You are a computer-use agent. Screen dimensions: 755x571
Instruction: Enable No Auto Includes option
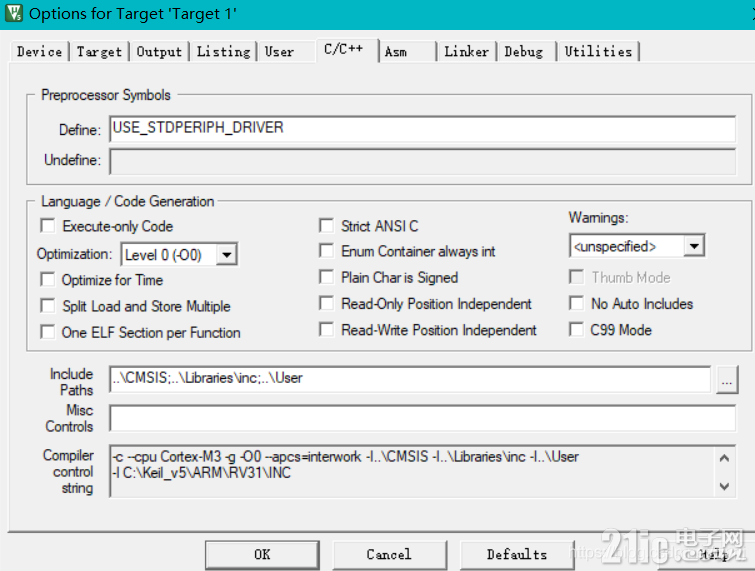tap(576, 303)
